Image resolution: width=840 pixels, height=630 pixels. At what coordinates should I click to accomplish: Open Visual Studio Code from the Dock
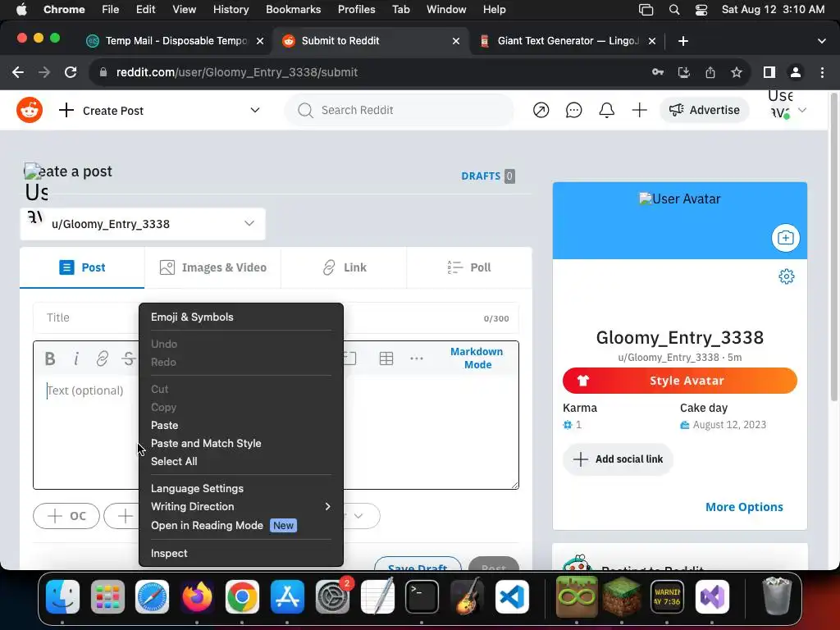[512, 596]
